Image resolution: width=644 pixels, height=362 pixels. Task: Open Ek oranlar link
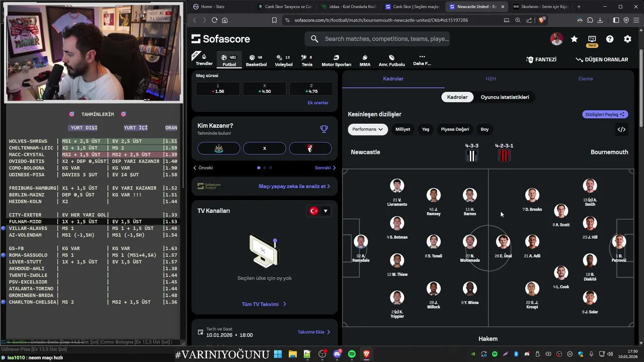[x=318, y=103]
